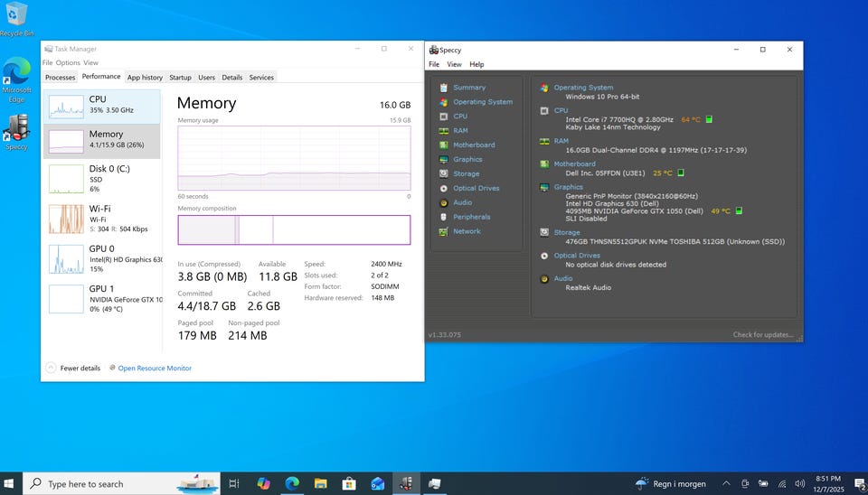Switch to the App history tab
The image size is (868, 495).
[145, 78]
